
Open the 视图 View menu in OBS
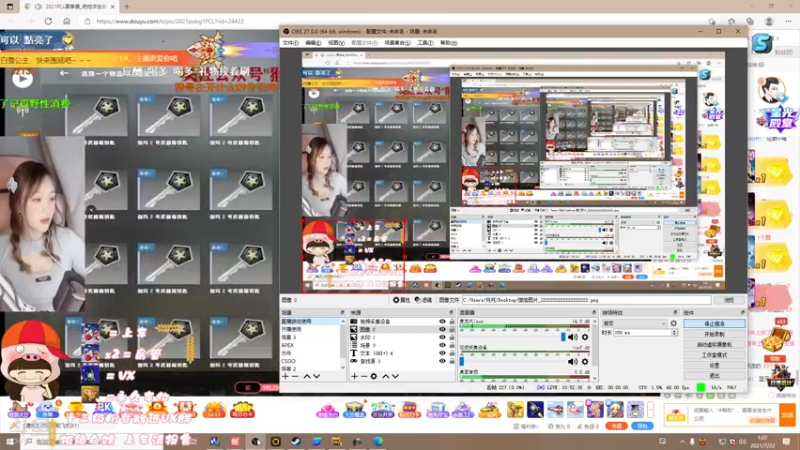336,43
